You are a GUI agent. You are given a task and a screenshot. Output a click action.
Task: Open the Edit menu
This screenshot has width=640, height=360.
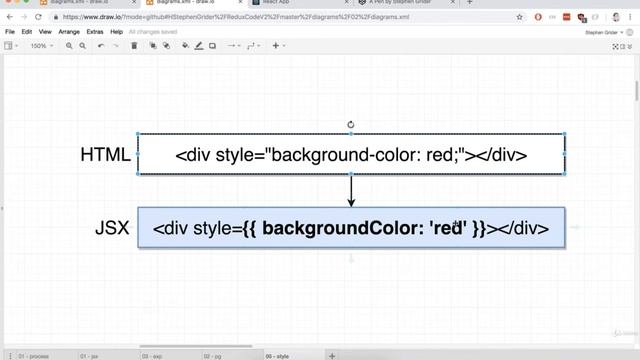[x=27, y=31]
